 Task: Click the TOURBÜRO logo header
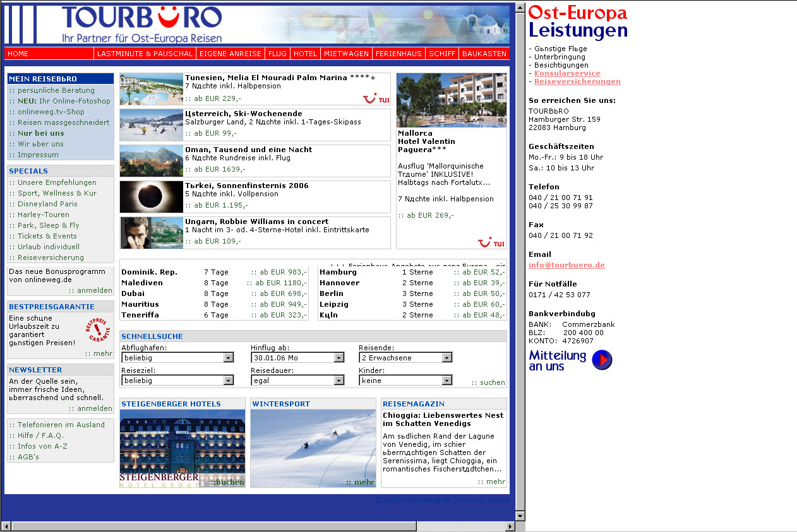point(142,25)
